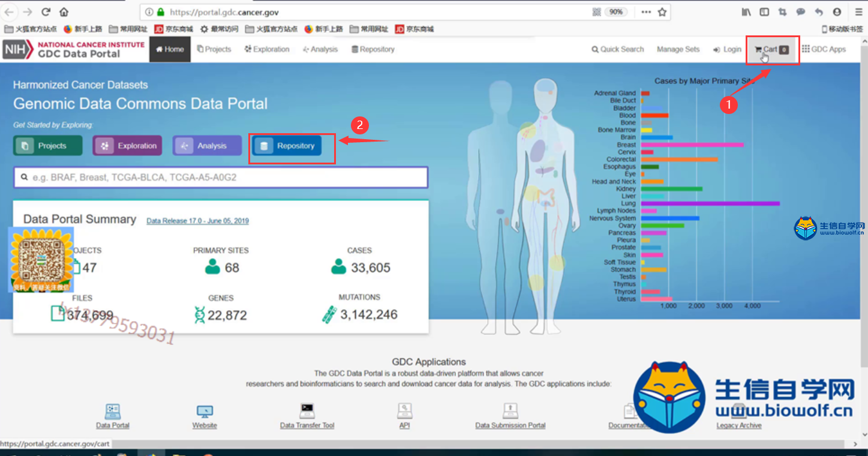Show site information via the lock icon
The width and height of the screenshot is (868, 456).
[160, 12]
